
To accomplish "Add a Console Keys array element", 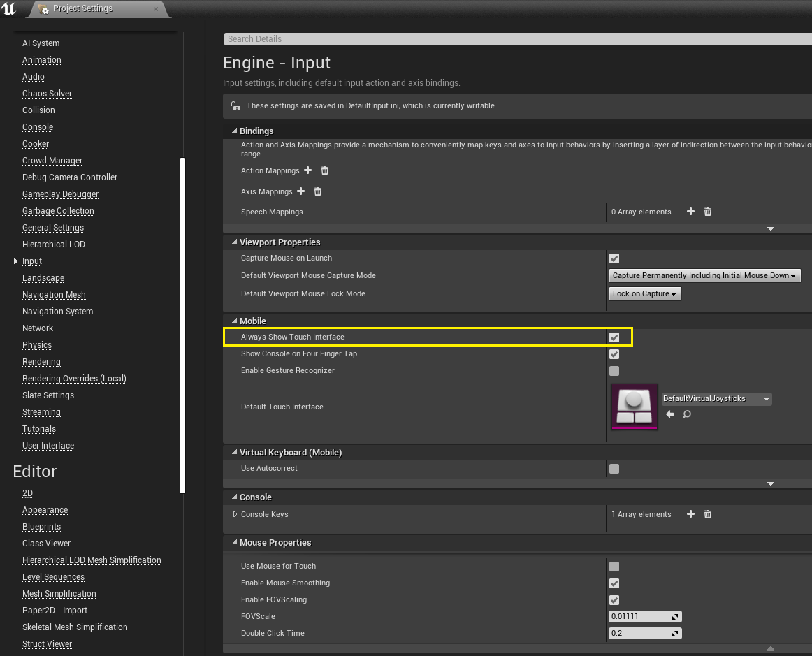I will 690,513.
